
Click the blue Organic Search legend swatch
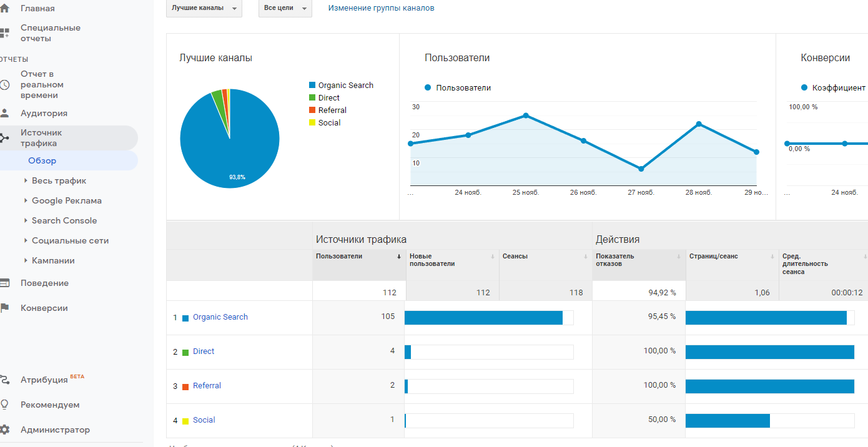point(312,86)
